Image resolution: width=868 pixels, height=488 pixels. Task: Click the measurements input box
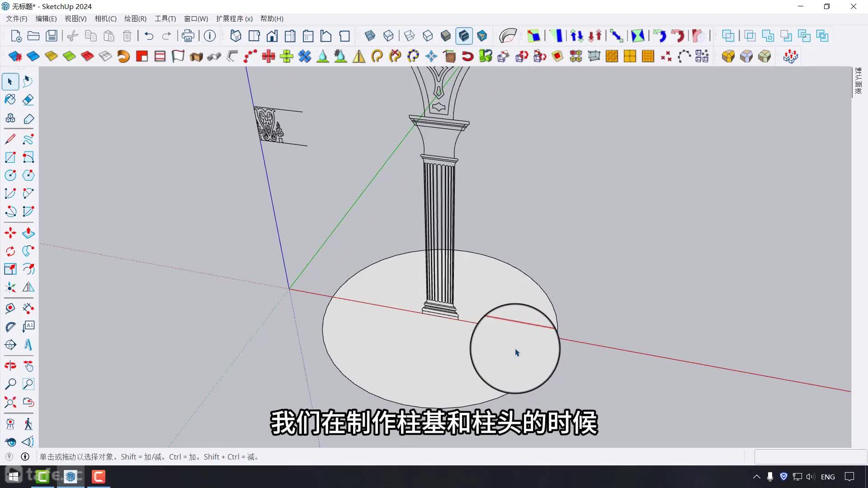point(811,457)
